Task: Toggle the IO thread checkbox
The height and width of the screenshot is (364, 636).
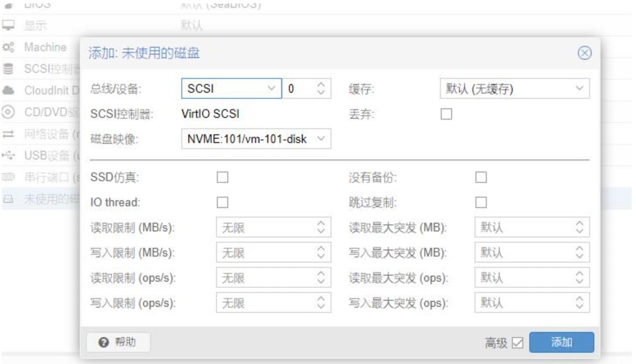Action: click(222, 202)
